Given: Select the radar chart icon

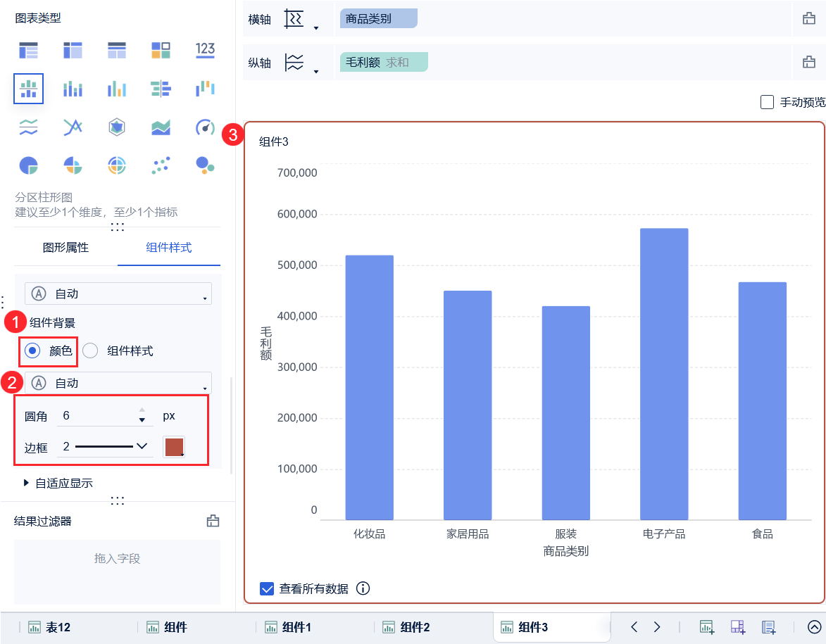Looking at the screenshot, I should 117,127.
